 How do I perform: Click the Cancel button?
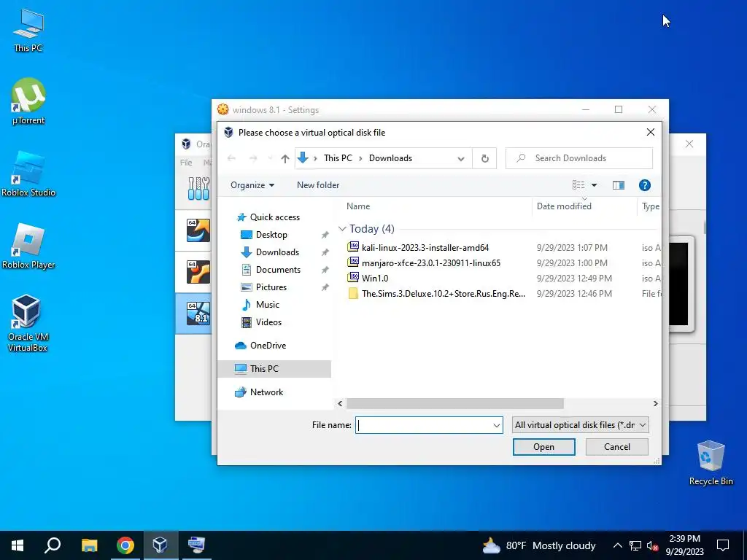617,447
